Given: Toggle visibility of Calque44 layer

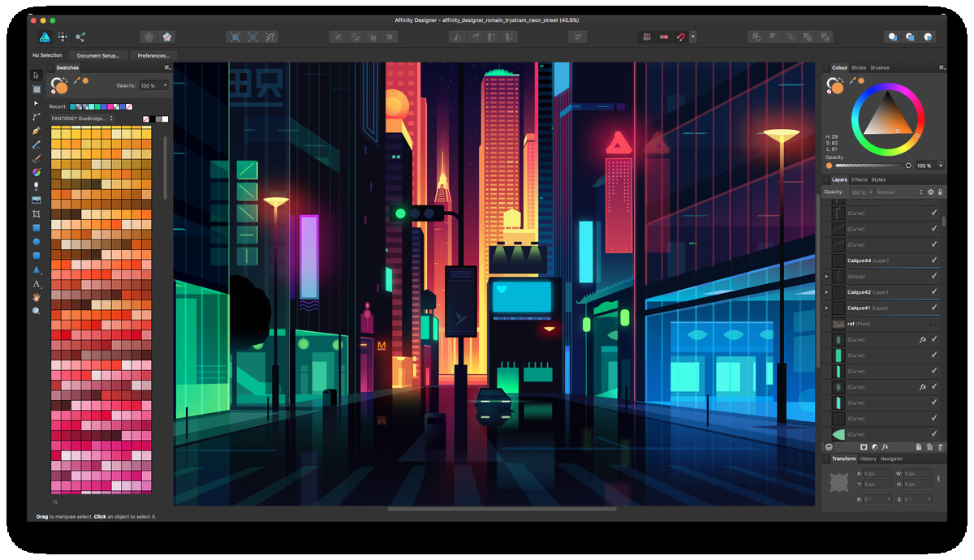Looking at the screenshot, I should tap(934, 261).
